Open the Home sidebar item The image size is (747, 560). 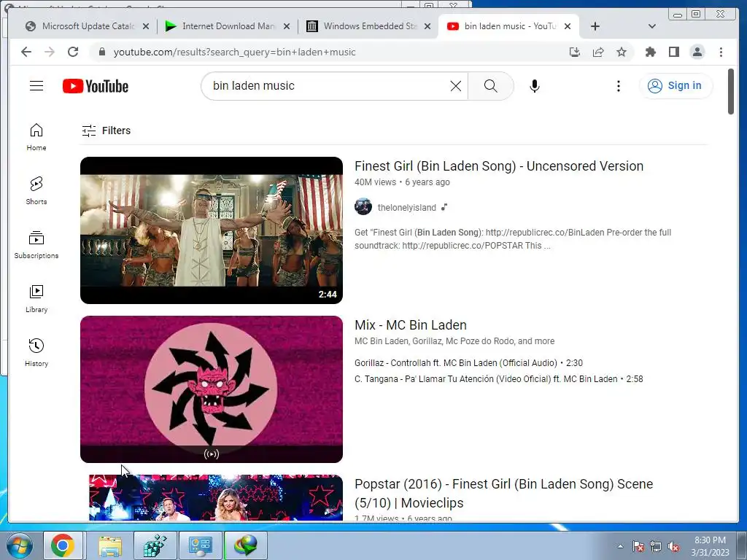[x=36, y=137]
